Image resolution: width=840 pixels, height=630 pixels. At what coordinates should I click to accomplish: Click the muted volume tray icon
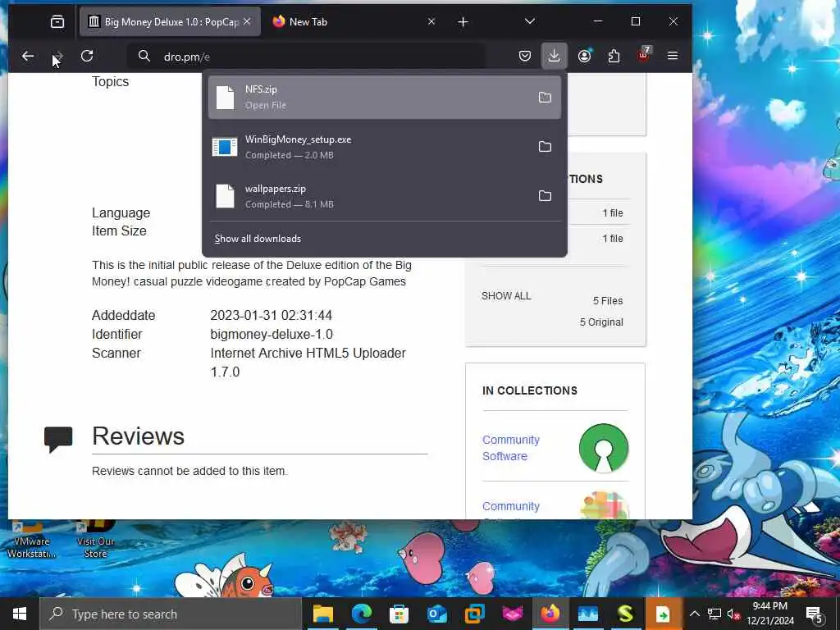pos(733,614)
